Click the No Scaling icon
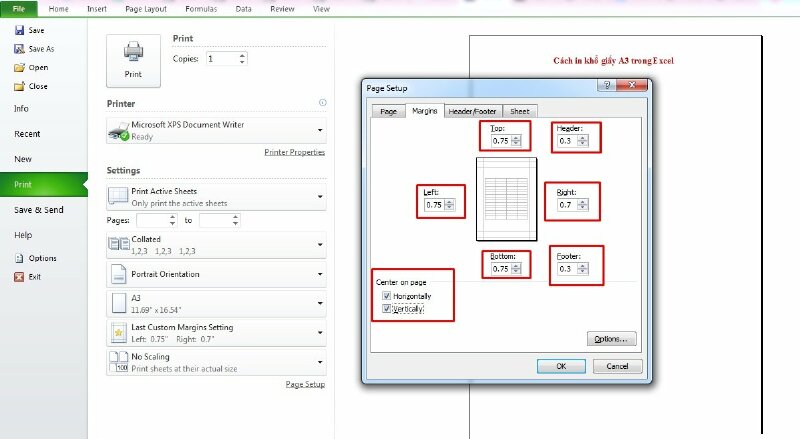 coord(119,361)
